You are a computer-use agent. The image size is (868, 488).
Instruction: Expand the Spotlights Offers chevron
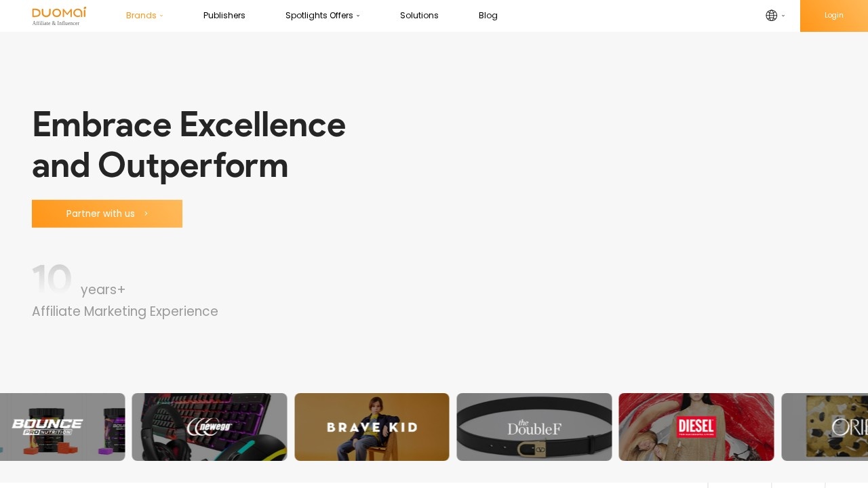(358, 16)
